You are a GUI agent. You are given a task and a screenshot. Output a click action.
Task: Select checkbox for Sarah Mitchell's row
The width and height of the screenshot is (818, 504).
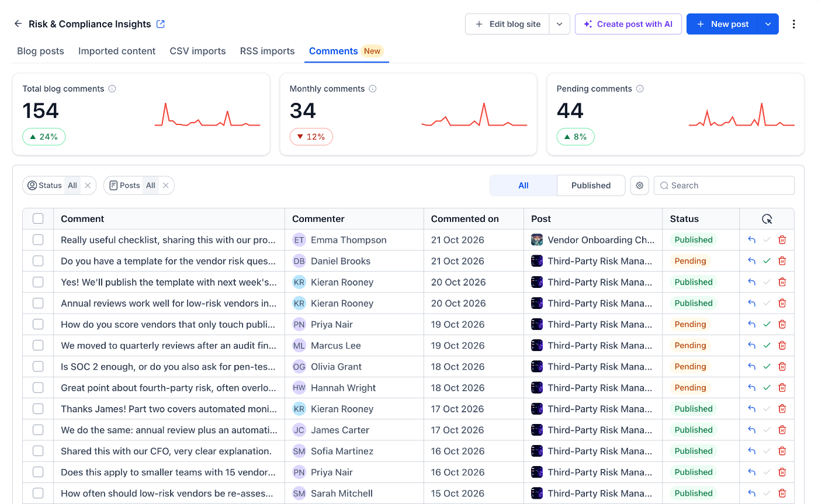click(x=38, y=493)
